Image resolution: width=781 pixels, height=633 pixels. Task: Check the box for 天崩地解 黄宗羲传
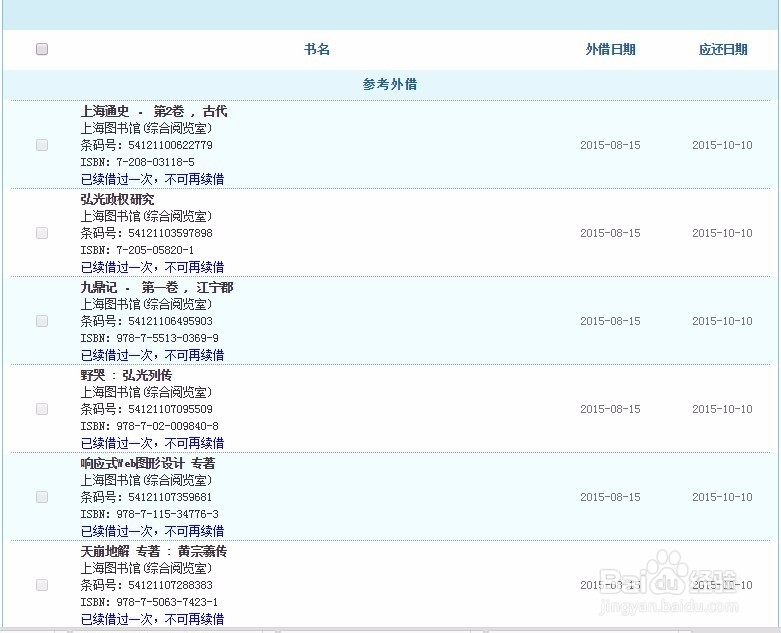[x=42, y=585]
